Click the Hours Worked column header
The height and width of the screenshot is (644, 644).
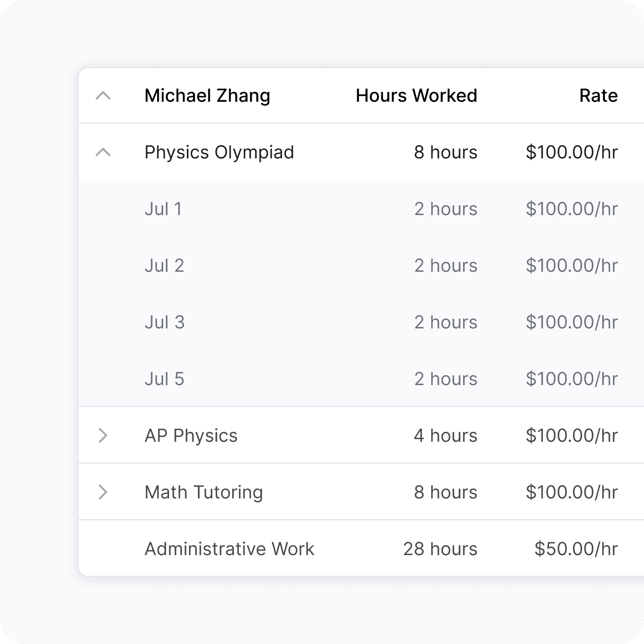coord(416,96)
